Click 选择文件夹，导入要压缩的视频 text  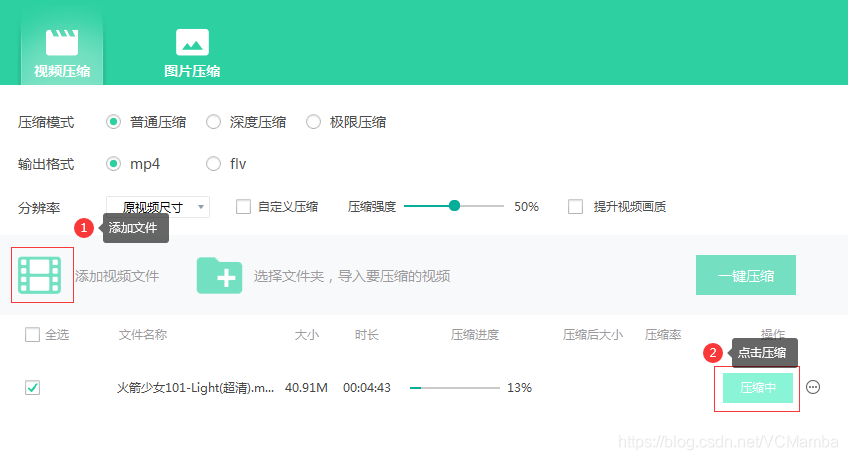(x=352, y=276)
